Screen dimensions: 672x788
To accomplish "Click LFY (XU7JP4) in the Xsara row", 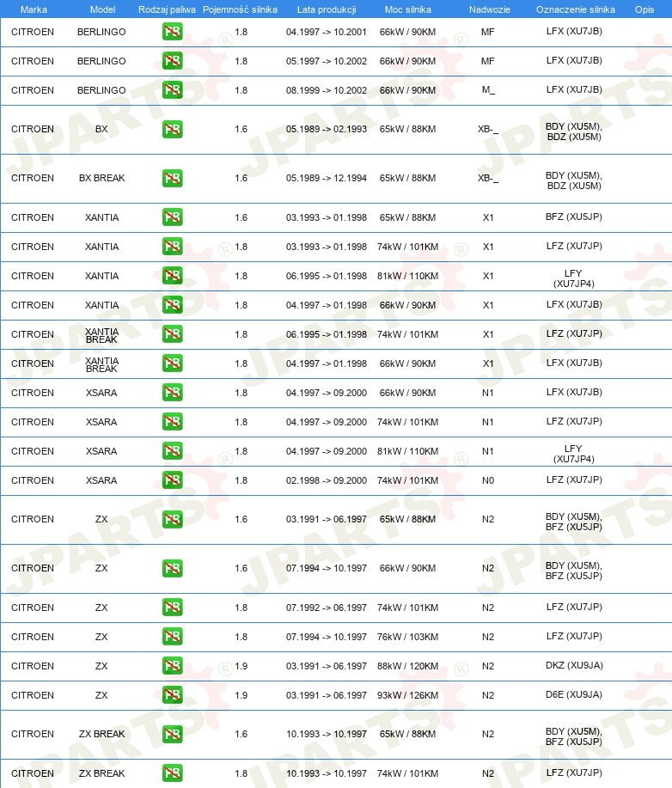I will pyautogui.click(x=573, y=454).
